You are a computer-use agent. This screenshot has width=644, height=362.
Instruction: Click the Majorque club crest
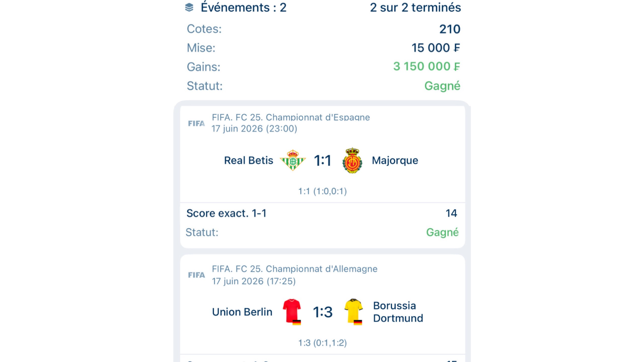point(352,160)
